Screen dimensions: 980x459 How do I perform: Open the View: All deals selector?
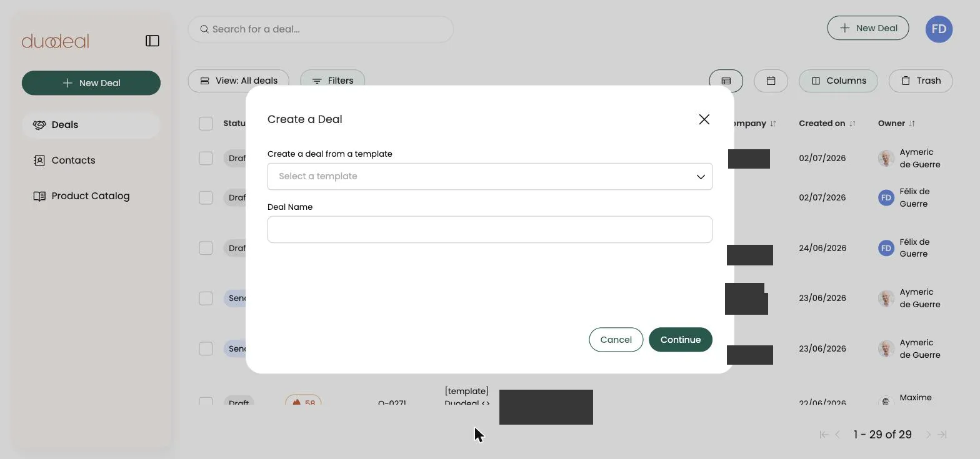[x=239, y=81]
